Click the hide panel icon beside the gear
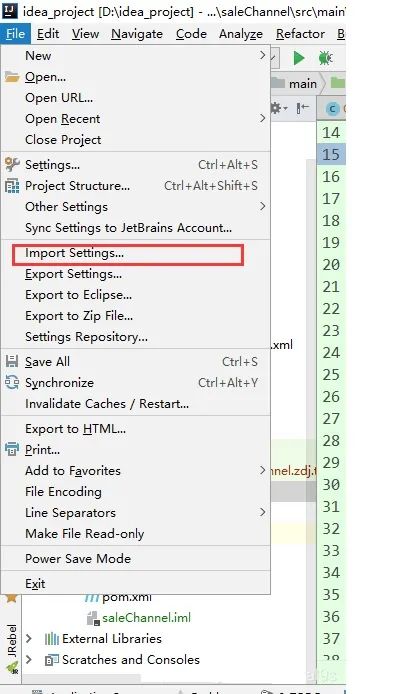The image size is (396, 694). pyautogui.click(x=304, y=108)
